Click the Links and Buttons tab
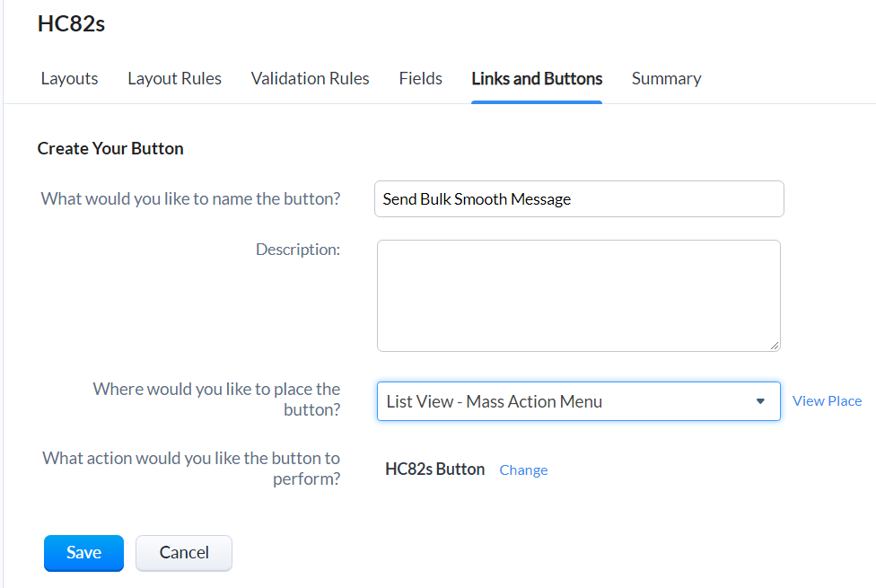 tap(537, 79)
